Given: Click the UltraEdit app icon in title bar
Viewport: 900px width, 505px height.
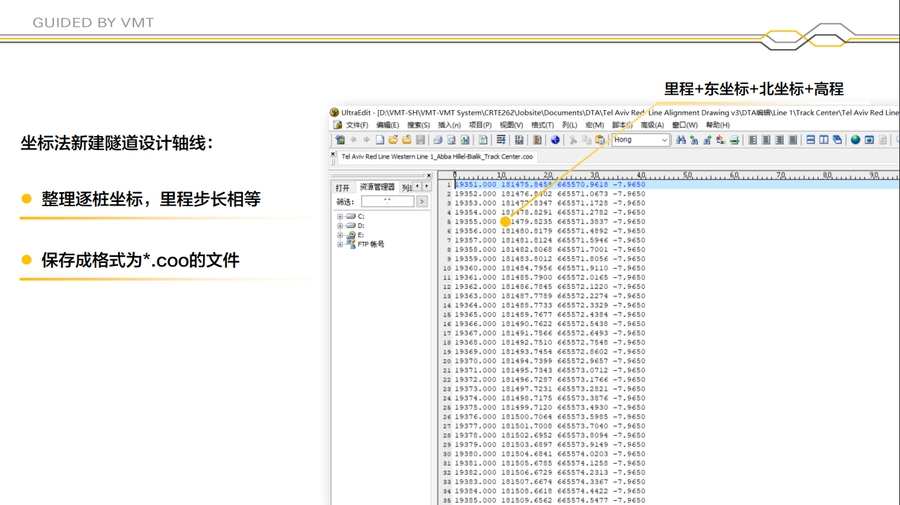Looking at the screenshot, I should [x=335, y=113].
